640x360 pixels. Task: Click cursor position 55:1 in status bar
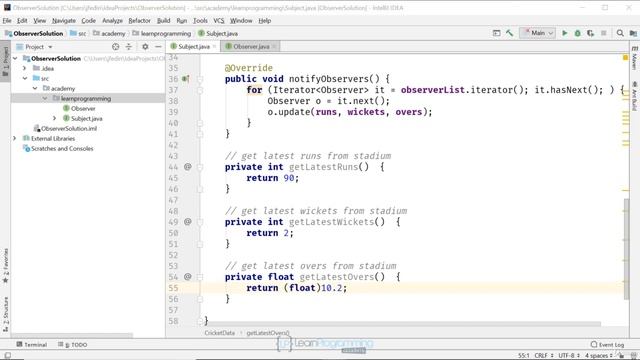[524, 356]
